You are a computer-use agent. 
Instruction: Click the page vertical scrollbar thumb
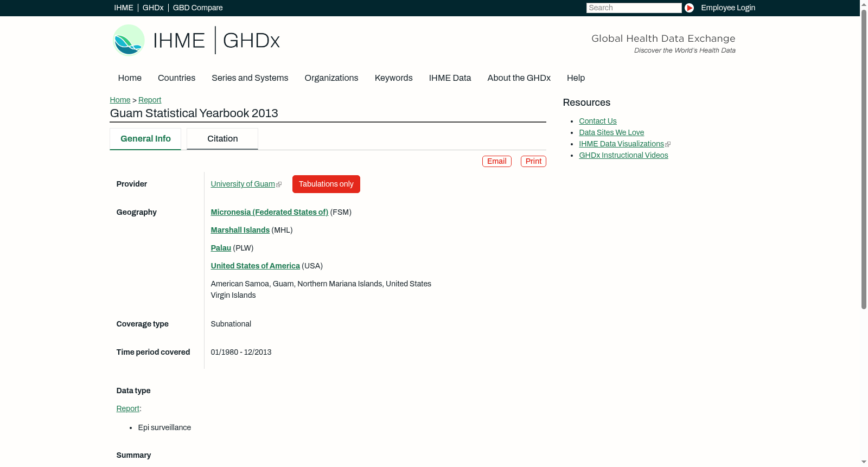coord(864,159)
